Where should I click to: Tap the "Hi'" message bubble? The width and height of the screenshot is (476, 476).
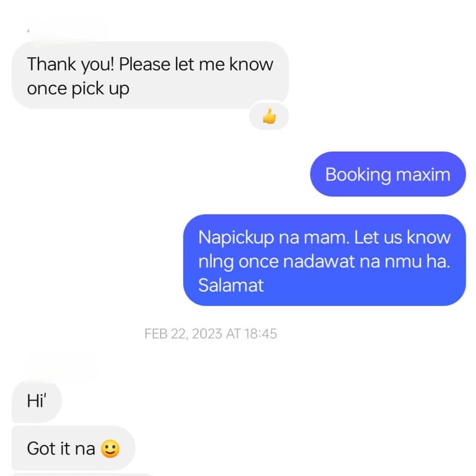click(x=37, y=401)
